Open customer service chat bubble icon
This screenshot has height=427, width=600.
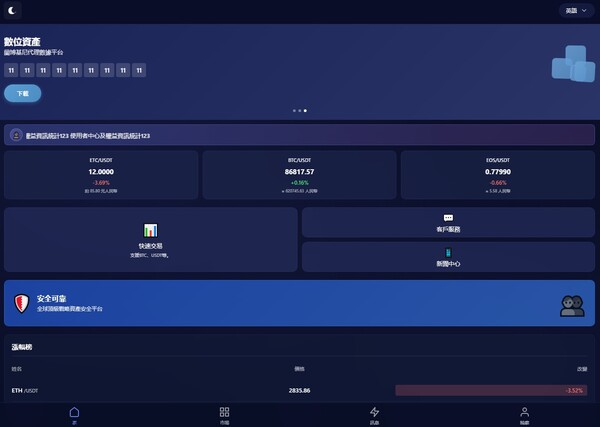(x=448, y=218)
